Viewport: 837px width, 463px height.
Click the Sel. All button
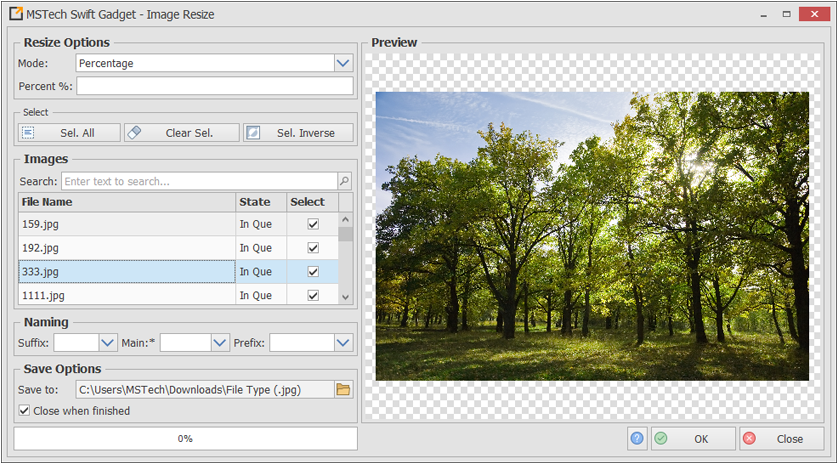point(69,133)
